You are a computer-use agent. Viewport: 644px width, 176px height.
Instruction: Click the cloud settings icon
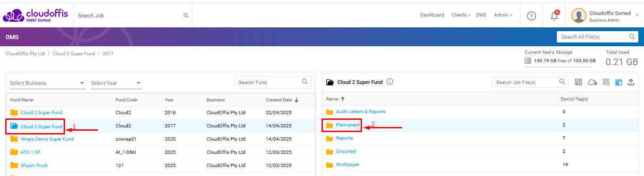(593, 82)
